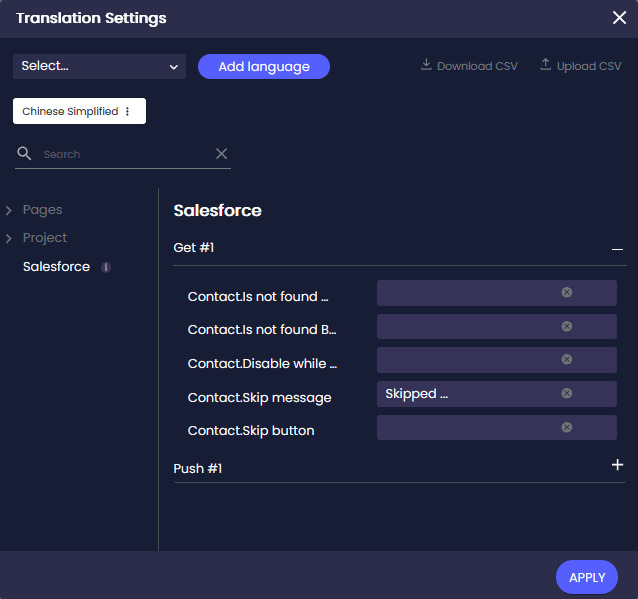The image size is (638, 599).
Task: Clear the Contact.Skip button field
Action: point(567,427)
